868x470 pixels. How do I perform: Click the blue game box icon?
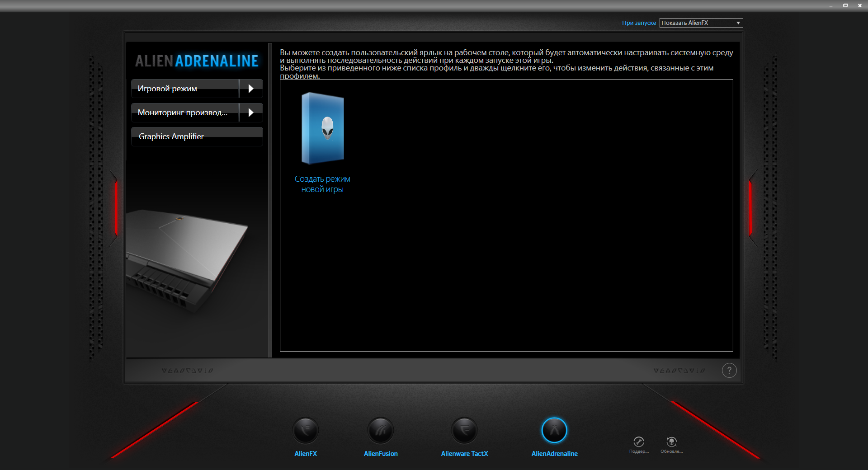tap(323, 128)
